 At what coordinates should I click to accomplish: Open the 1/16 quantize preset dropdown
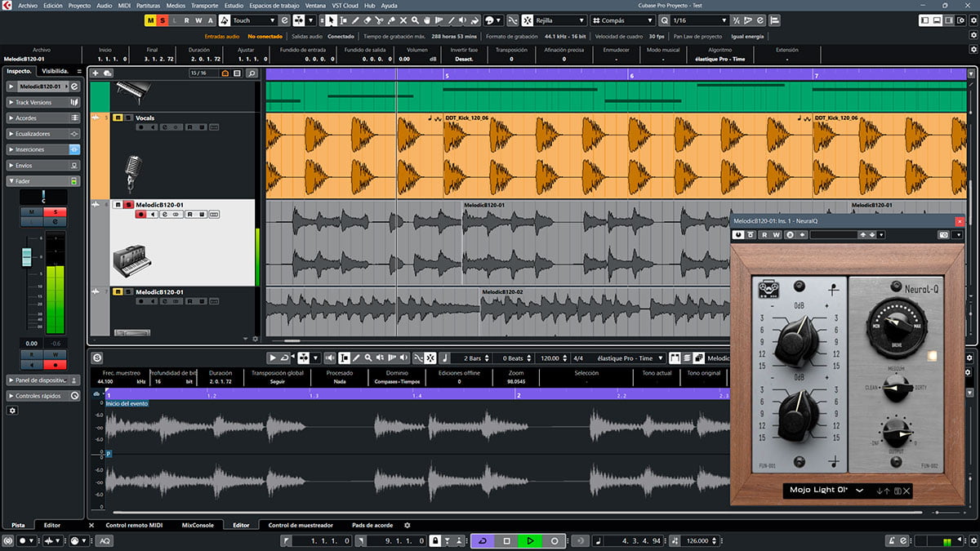click(700, 20)
